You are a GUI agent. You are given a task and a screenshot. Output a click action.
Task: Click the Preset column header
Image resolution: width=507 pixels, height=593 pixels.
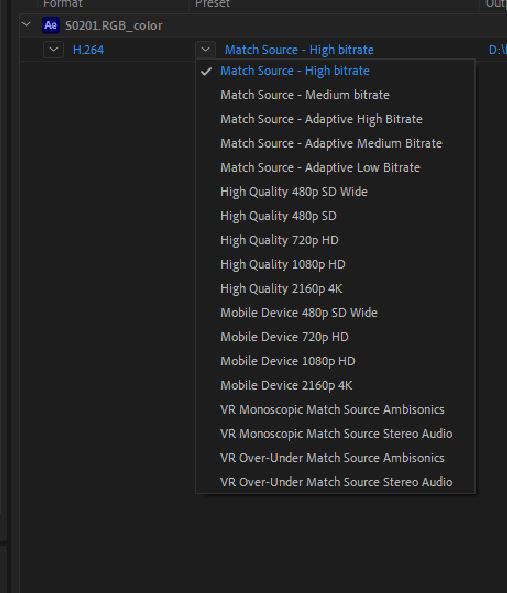pyautogui.click(x=212, y=4)
